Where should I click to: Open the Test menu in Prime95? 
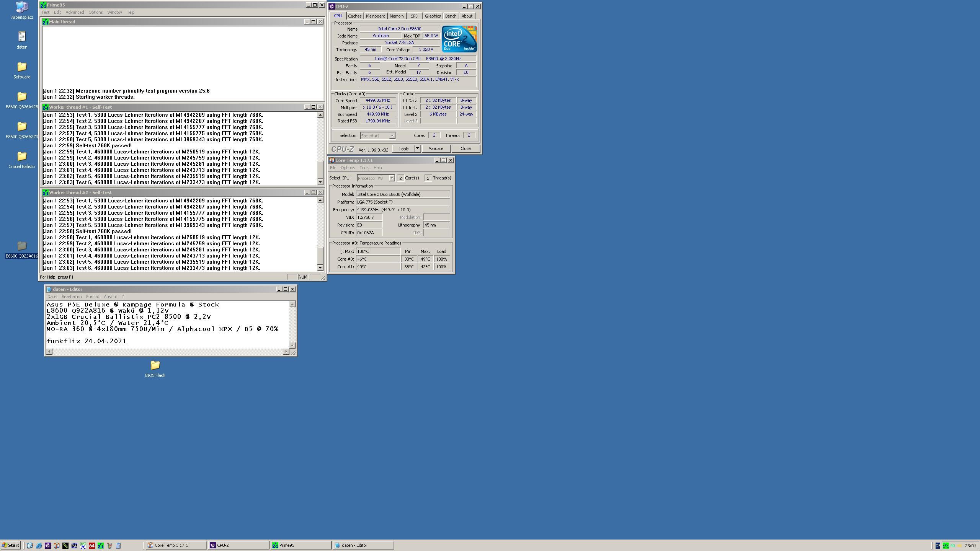[x=46, y=12]
